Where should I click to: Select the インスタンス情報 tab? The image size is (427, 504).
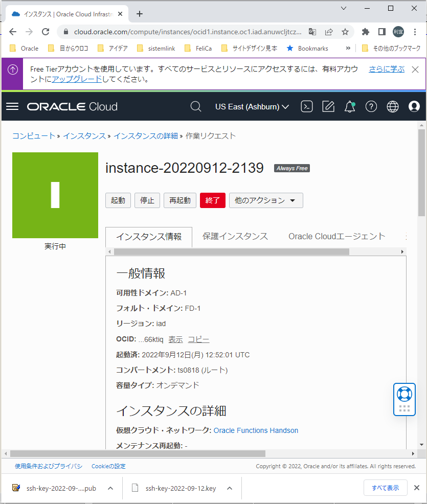[x=149, y=237]
